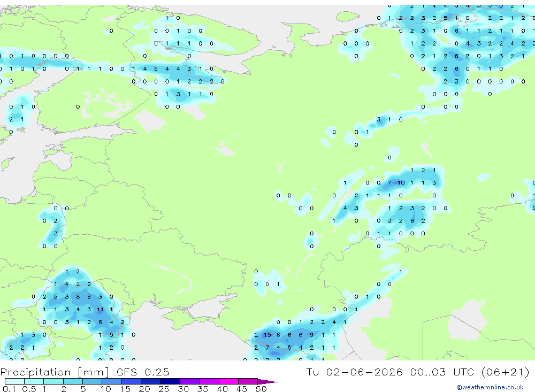Choose the 25–30 mm navy legend swatch
Viewport: 535px width, 392px height.
pyautogui.click(x=170, y=381)
